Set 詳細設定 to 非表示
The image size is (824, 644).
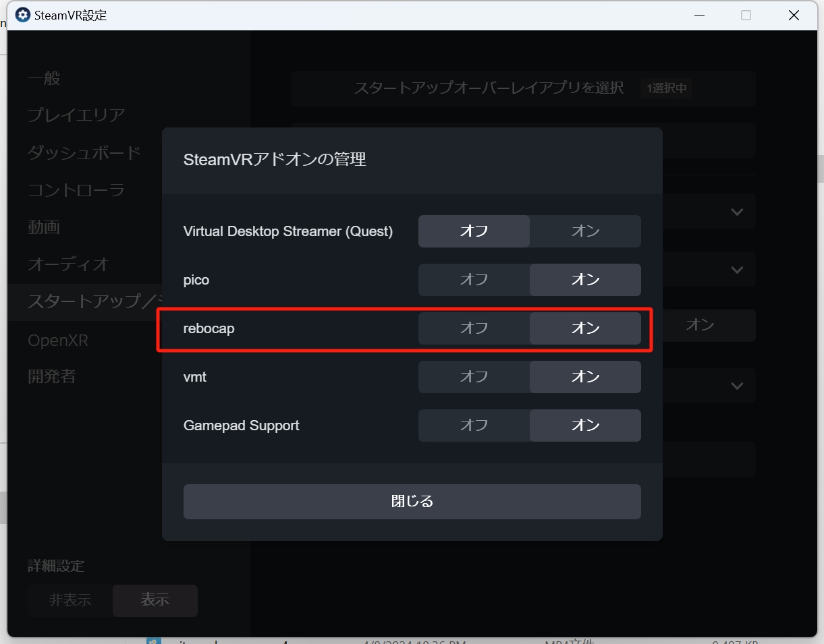pyautogui.click(x=70, y=600)
